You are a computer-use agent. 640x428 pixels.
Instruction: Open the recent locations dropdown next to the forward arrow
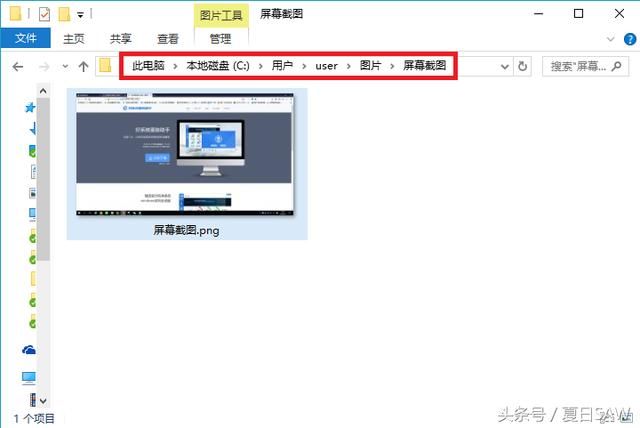pyautogui.click(x=65, y=67)
